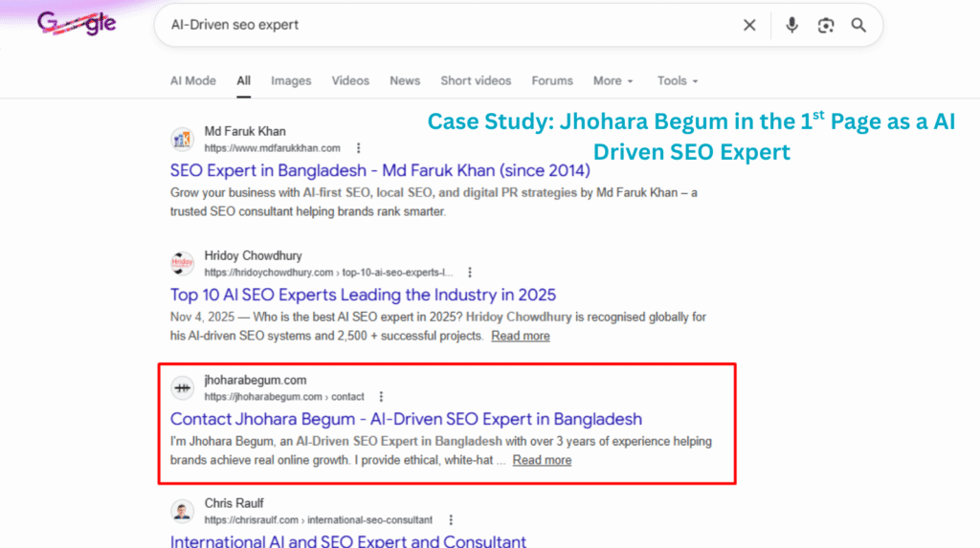The height and width of the screenshot is (548, 980).
Task: Open Hridoy Chowdhury site favicon
Action: [x=183, y=264]
